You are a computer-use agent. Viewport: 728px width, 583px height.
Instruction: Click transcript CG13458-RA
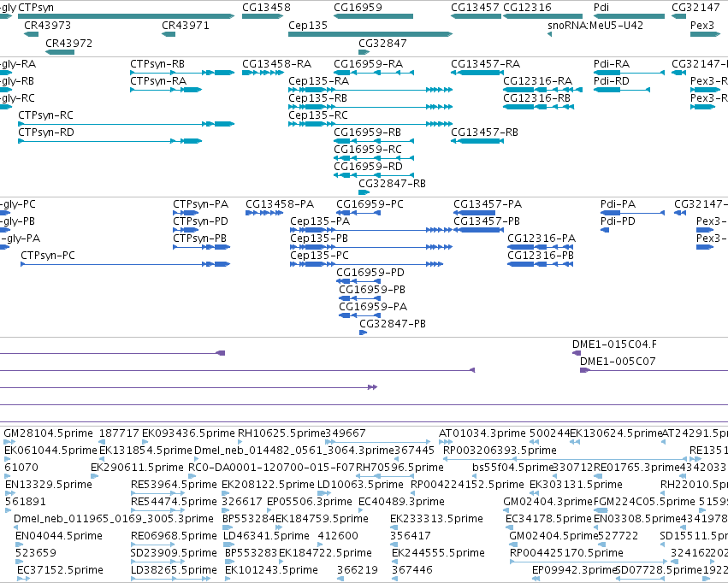coord(276,64)
